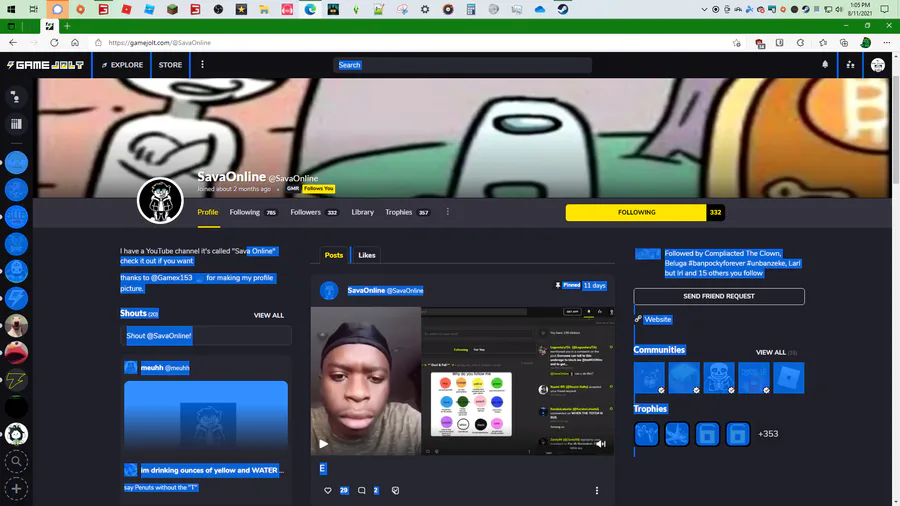This screenshot has width=900, height=506.
Task: Click Send Friend Request button
Action: pos(719,296)
